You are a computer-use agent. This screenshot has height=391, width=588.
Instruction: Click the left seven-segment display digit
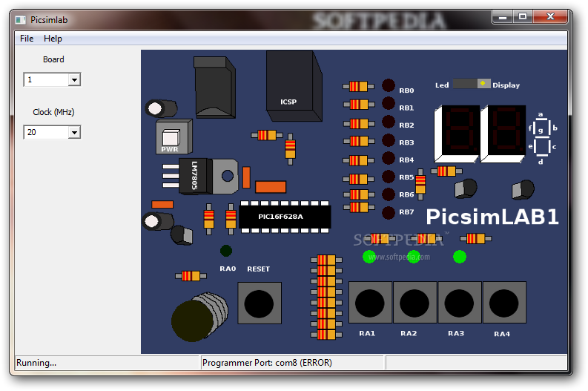click(x=457, y=134)
